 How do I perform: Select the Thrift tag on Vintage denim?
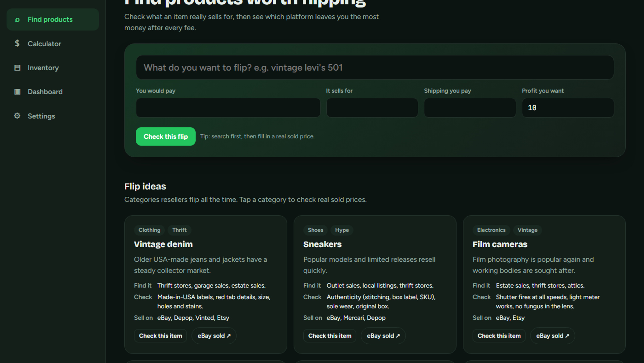tap(180, 230)
